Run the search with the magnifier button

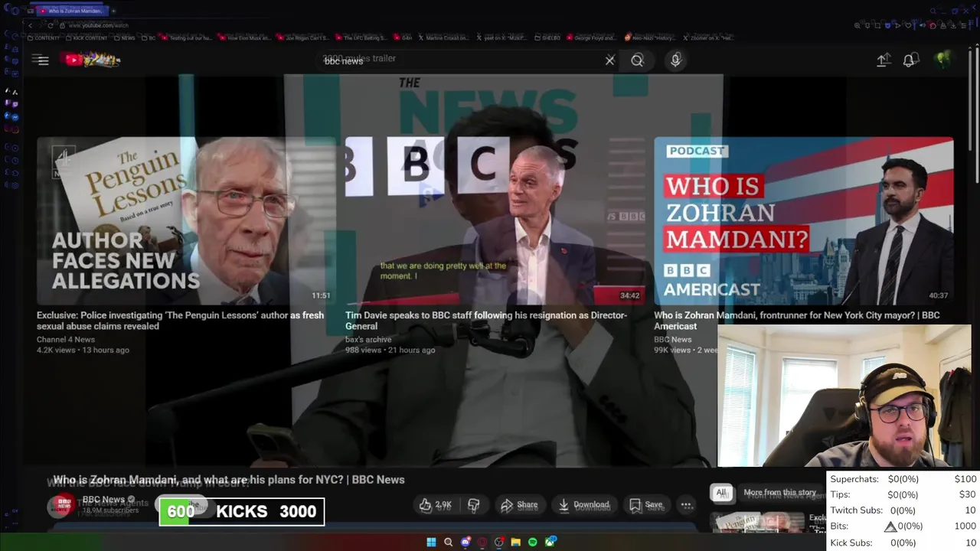pos(637,60)
